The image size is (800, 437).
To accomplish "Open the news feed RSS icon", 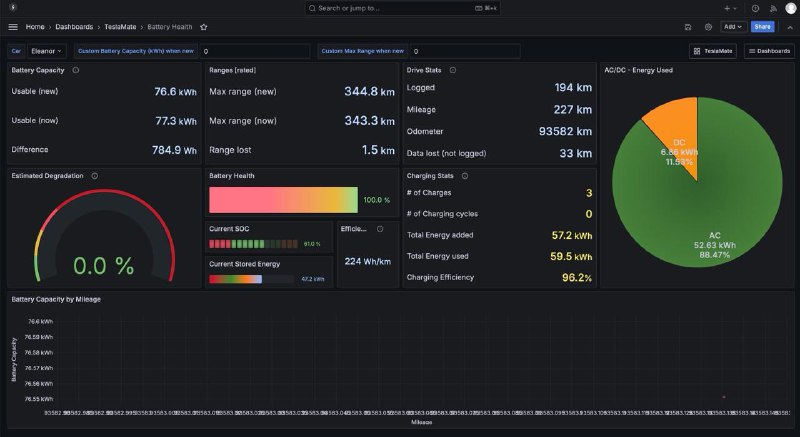I will coord(772,8).
